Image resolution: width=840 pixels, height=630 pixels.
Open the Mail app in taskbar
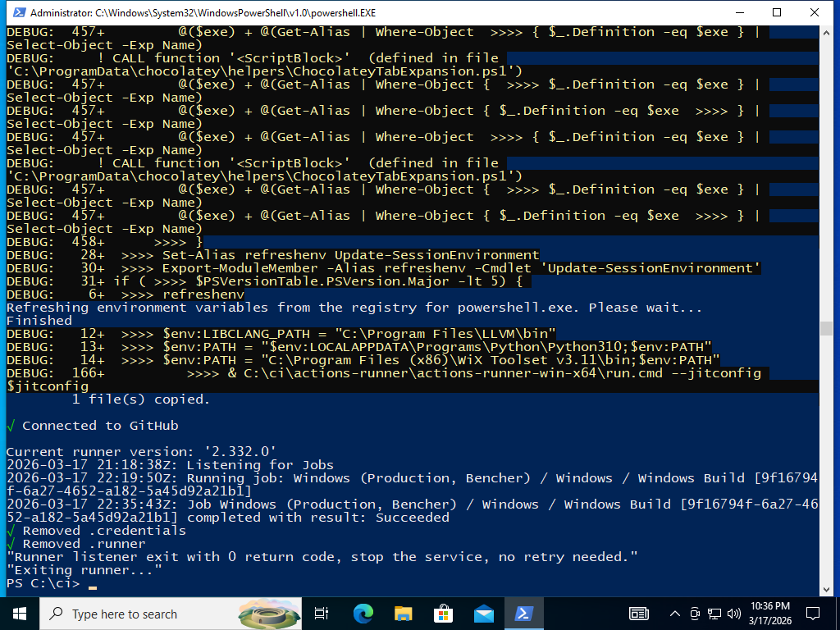point(483,613)
